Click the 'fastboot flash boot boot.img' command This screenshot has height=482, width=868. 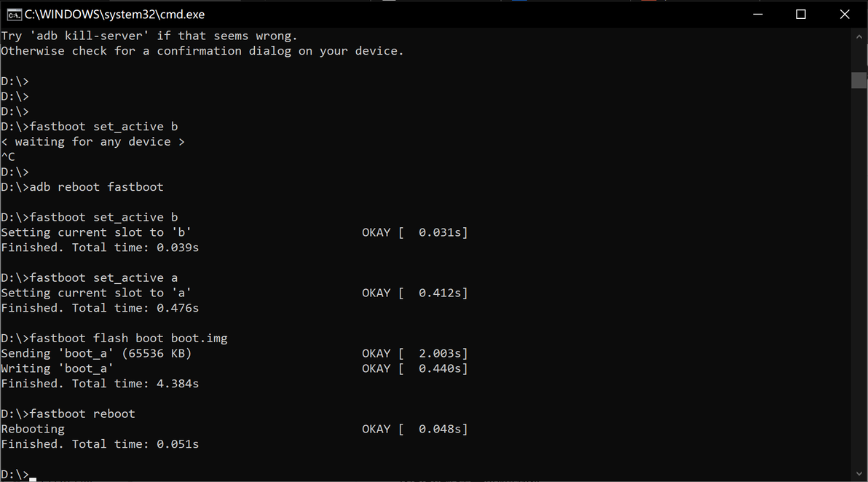pos(128,338)
